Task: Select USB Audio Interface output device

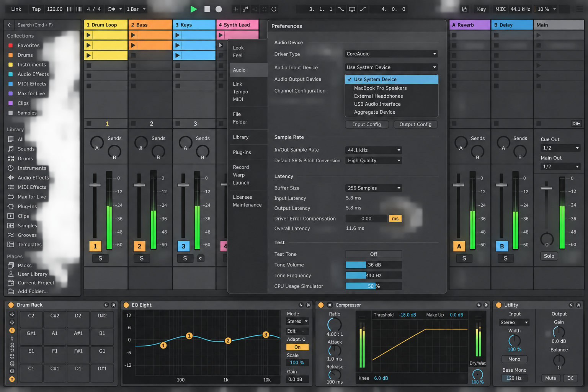Action: (x=391, y=104)
